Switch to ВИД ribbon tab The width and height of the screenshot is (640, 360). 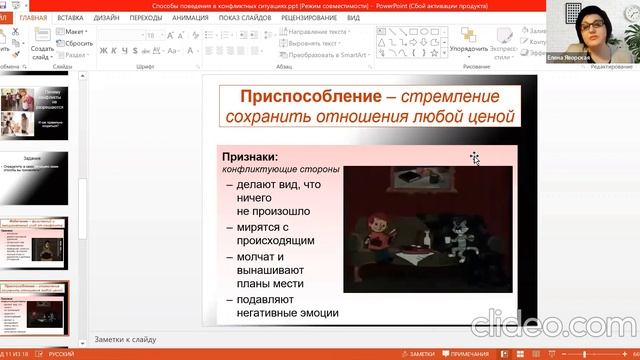(353, 18)
